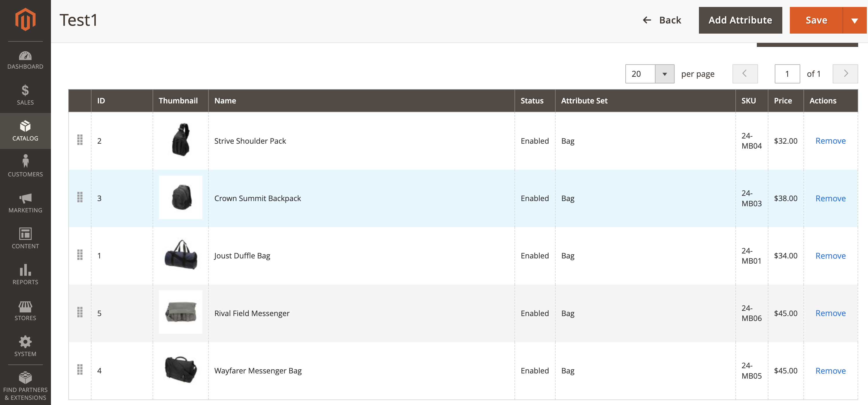This screenshot has width=868, height=405.
Task: Remove the Joust Duffle Bag row
Action: (830, 256)
